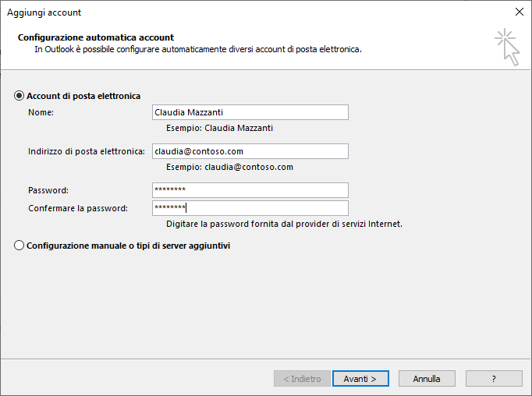Screen dimensions: 532x396
Task: Click into the Password input field
Action: coord(250,190)
